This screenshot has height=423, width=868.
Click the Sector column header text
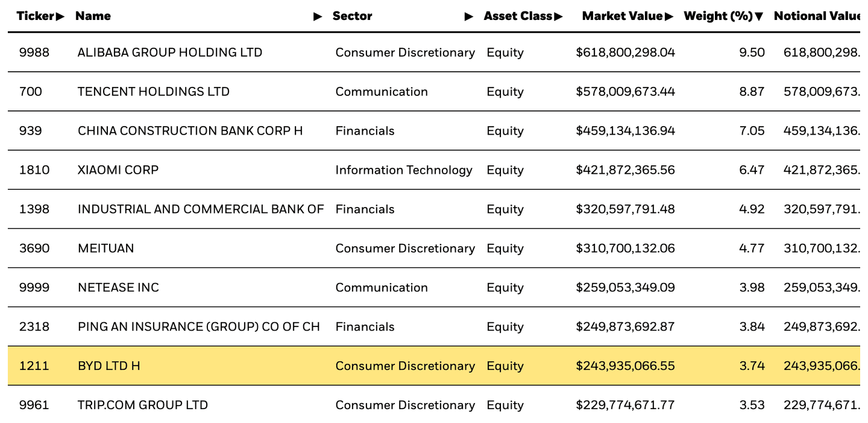(x=352, y=16)
